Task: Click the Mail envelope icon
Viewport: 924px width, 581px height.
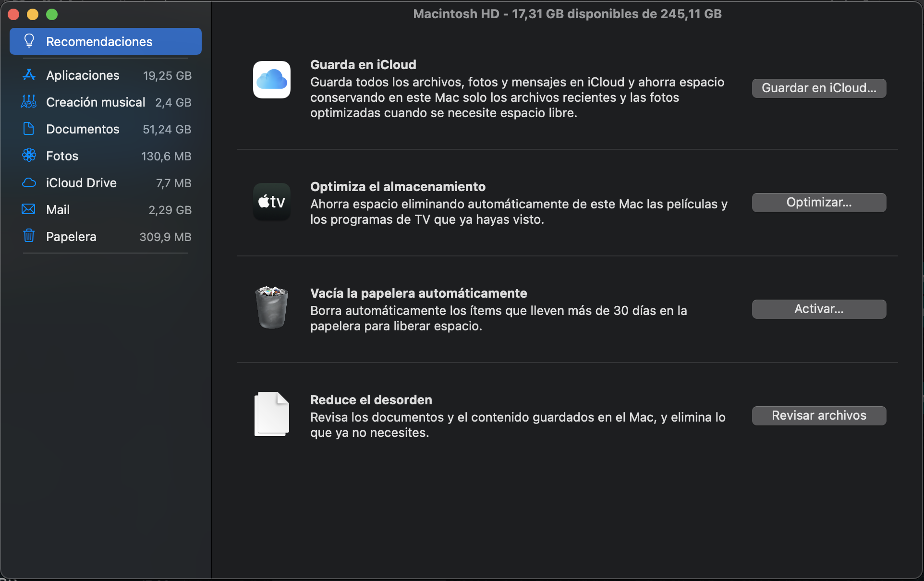Action: tap(29, 209)
